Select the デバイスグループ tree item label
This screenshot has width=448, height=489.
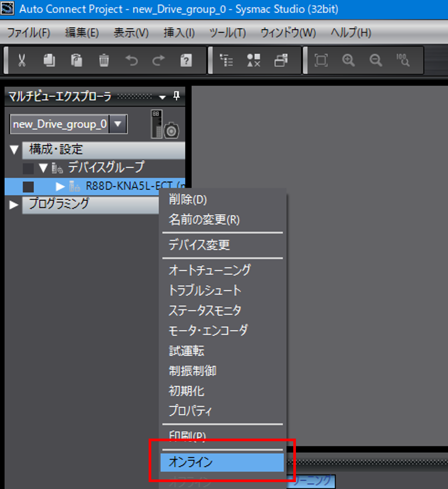pos(106,168)
